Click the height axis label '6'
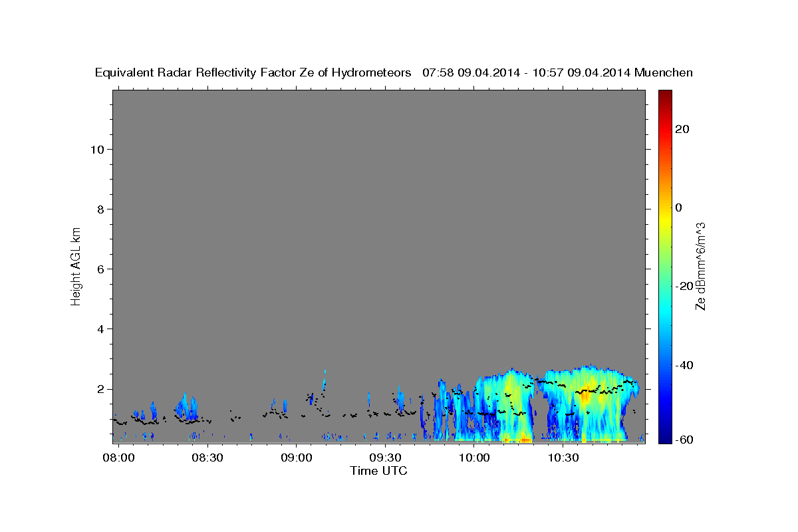The image size is (798, 532). click(100, 269)
